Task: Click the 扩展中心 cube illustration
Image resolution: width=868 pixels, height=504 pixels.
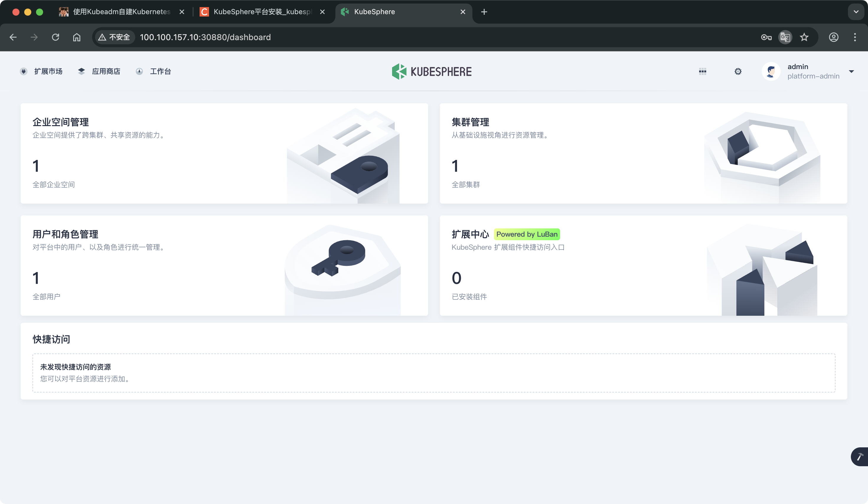Action: (x=762, y=270)
